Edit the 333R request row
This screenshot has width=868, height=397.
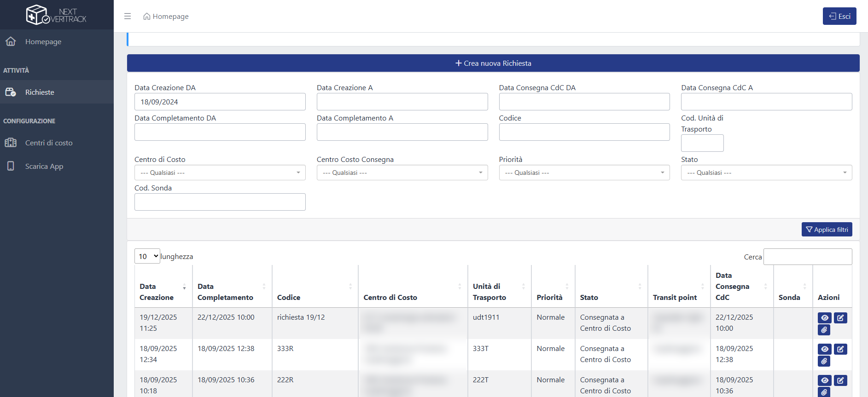pyautogui.click(x=840, y=349)
